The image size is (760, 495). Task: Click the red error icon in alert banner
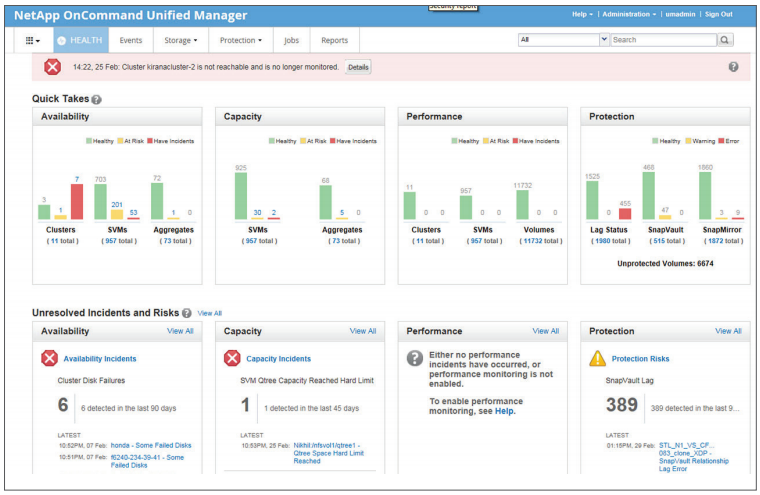click(x=52, y=67)
